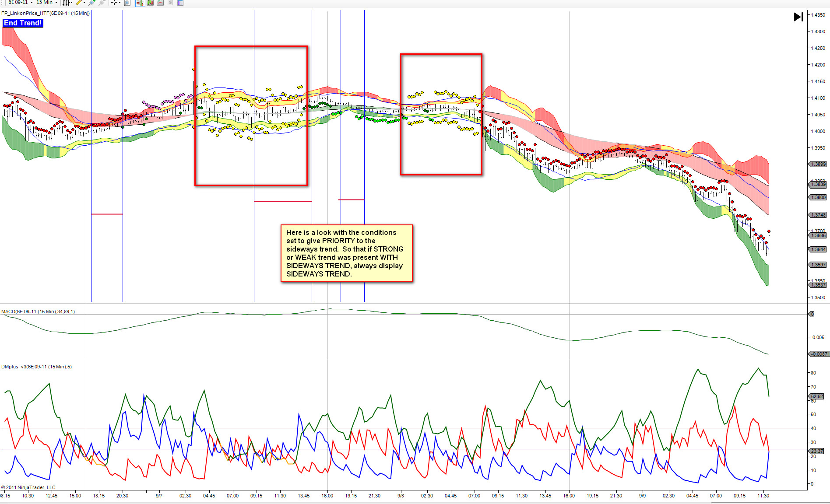830x504 pixels.
Task: Click the 62.62 DMplus value marker
Action: 816,396
